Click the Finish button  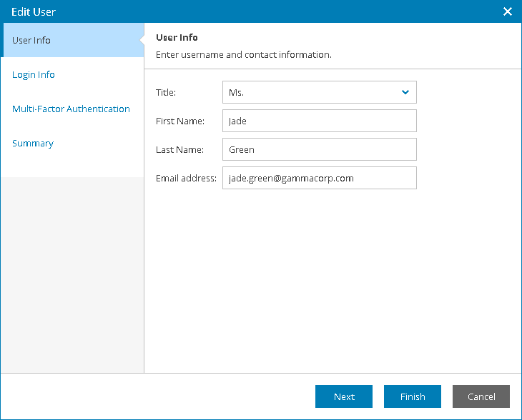click(x=413, y=396)
